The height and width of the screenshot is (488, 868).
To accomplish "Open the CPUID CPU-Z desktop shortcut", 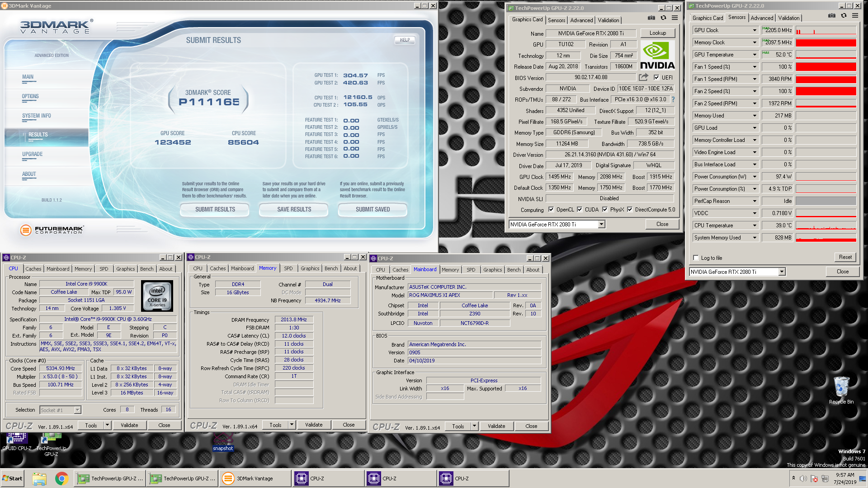I will 17,442.
